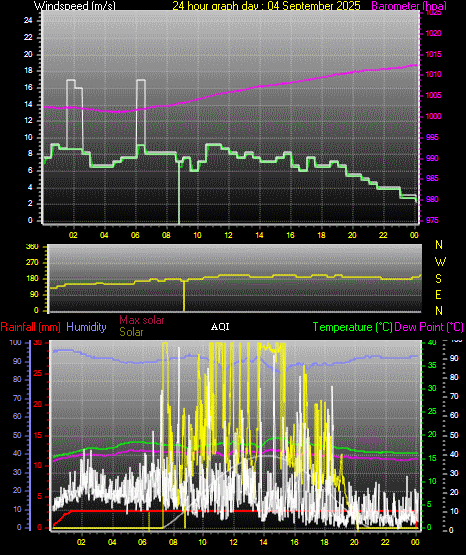
Task: Click the "Windspeed (m/s)" graph title
Action: (75, 6)
